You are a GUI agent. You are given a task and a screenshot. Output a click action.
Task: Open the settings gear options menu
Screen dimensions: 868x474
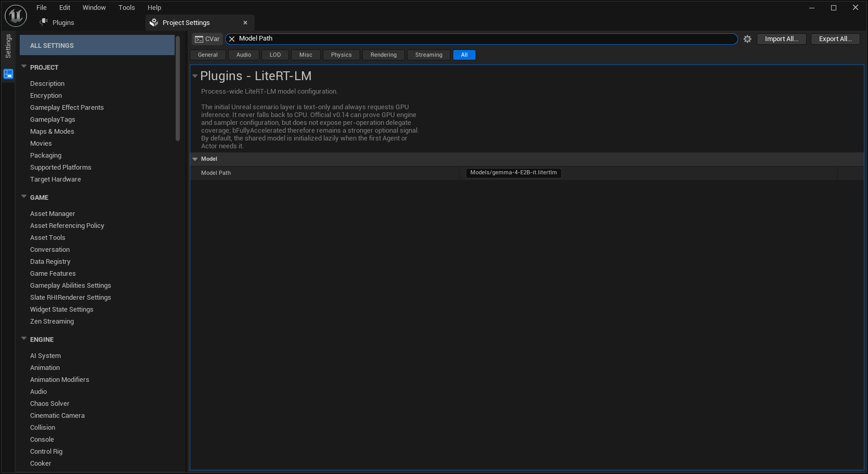click(x=747, y=39)
